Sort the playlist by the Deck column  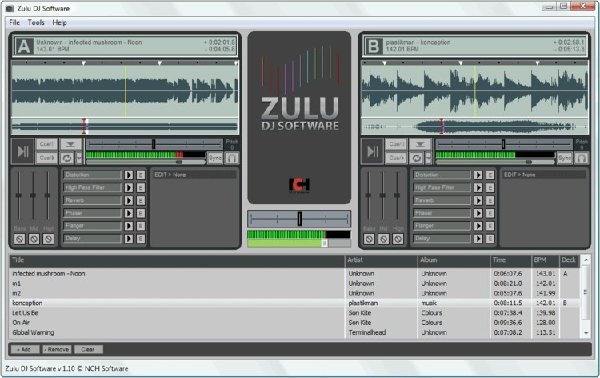(x=569, y=261)
